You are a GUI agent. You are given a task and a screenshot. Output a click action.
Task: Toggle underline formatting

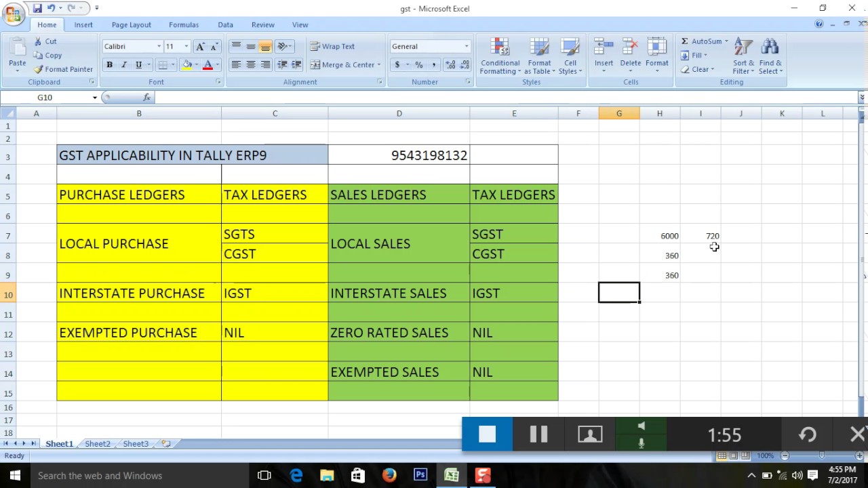click(138, 64)
